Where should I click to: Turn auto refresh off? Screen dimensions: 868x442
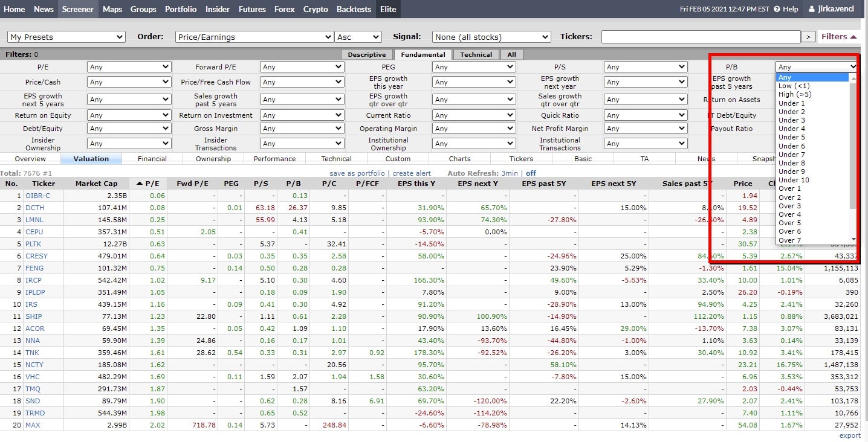[x=531, y=173]
